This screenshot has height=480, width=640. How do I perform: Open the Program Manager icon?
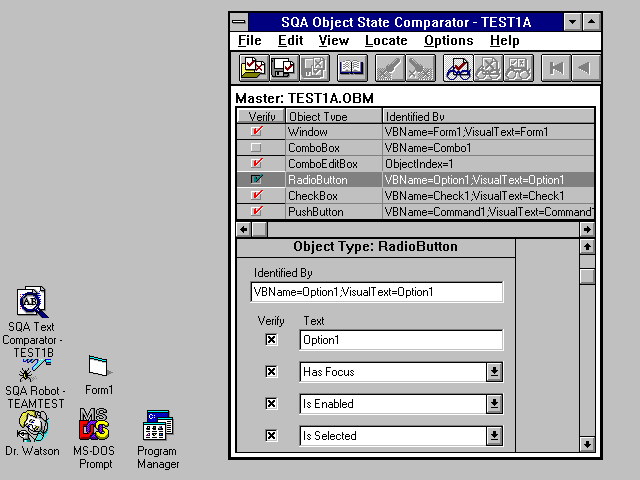click(x=157, y=426)
